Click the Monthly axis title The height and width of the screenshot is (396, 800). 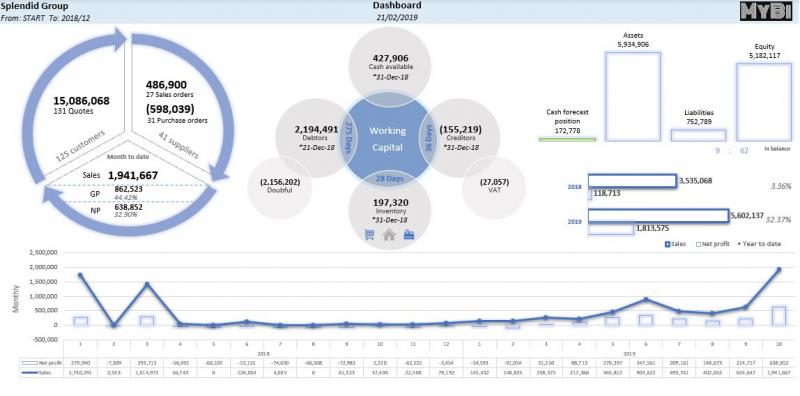coord(15,299)
